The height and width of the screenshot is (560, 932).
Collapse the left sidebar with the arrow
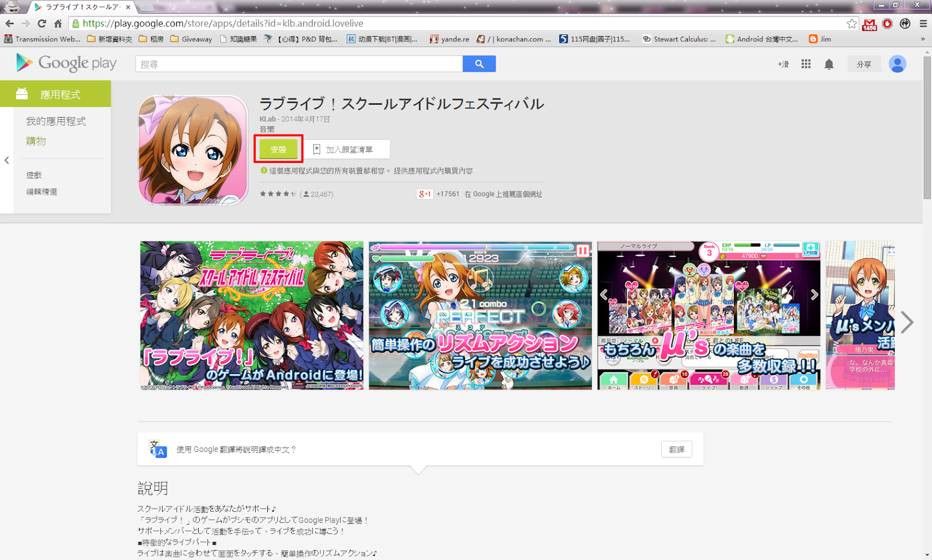7,160
